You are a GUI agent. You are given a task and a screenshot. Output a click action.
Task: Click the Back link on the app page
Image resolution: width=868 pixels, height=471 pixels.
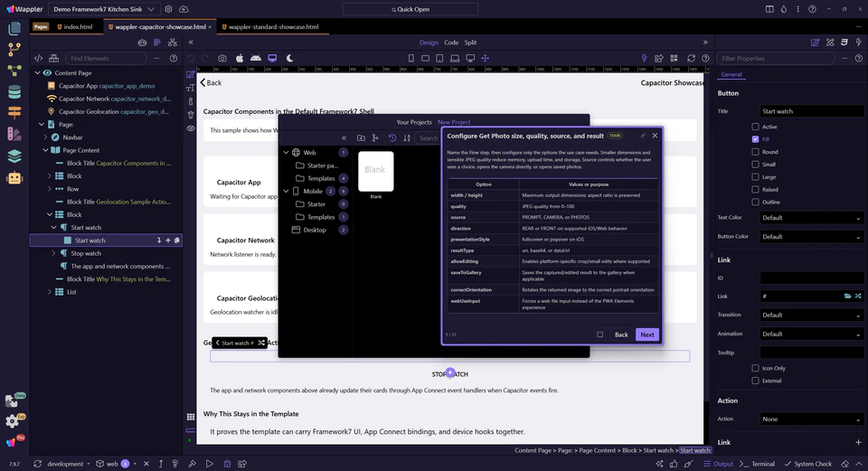[x=211, y=82]
